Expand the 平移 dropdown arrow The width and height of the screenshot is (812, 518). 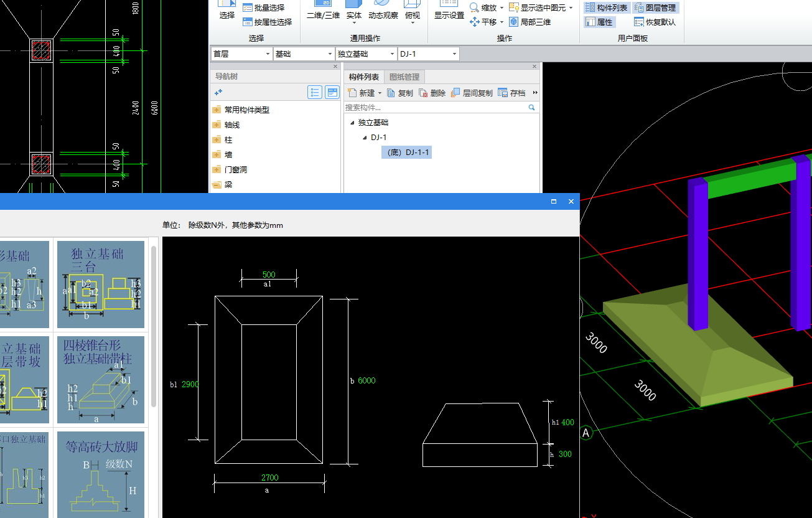pyautogui.click(x=502, y=22)
